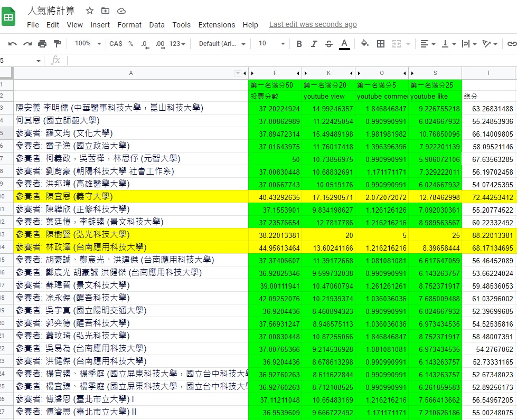The height and width of the screenshot is (420, 517).
Task: Star the document
Action: (90, 11)
